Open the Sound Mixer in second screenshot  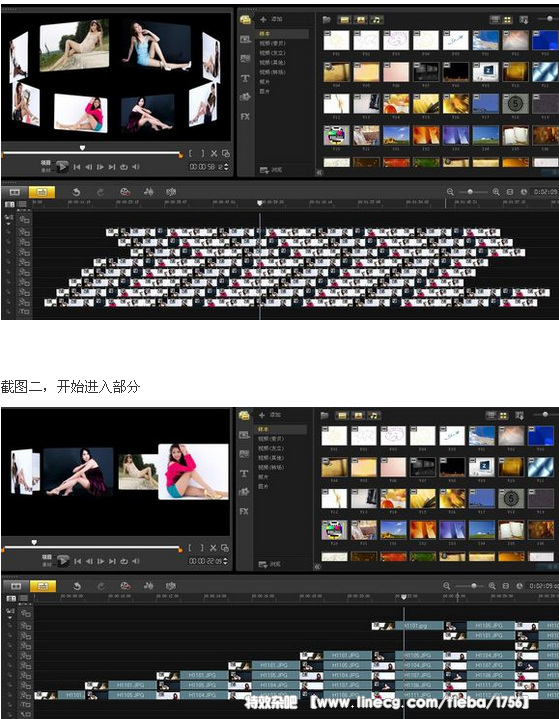[149, 586]
